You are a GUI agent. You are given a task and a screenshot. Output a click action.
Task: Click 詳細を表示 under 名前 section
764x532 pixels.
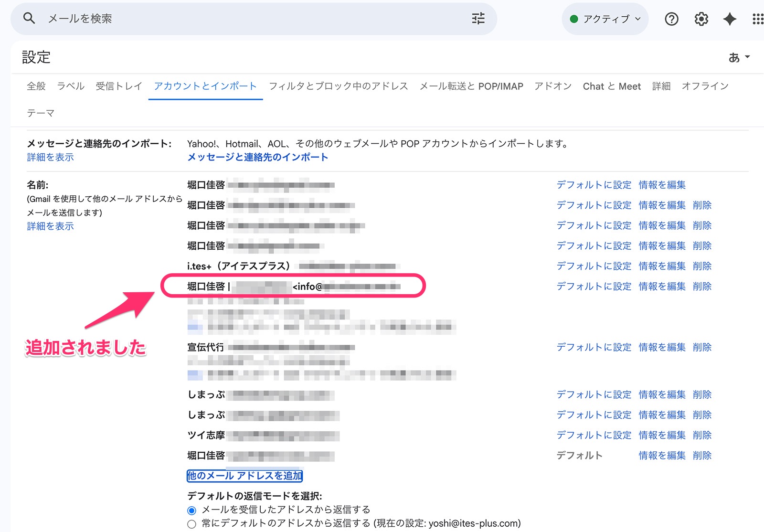click(50, 226)
